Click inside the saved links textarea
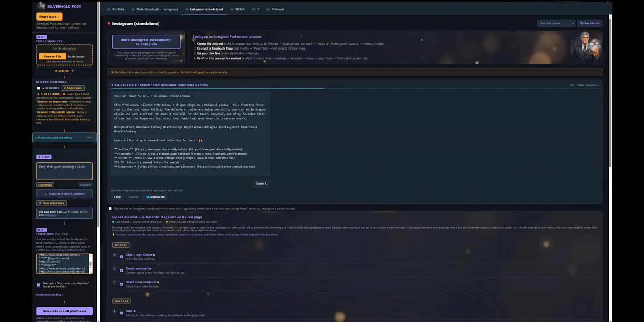 (x=62, y=264)
